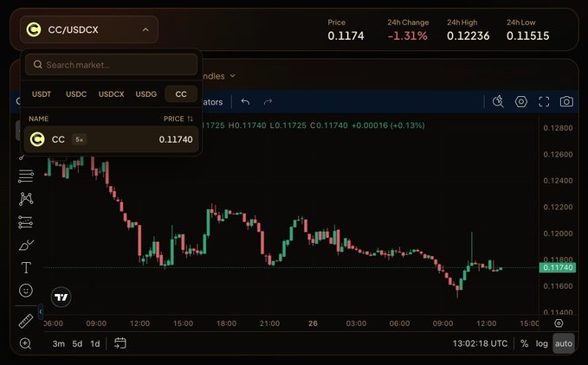
Task: Click the 0.12800 price axis label
Action: pos(558,128)
